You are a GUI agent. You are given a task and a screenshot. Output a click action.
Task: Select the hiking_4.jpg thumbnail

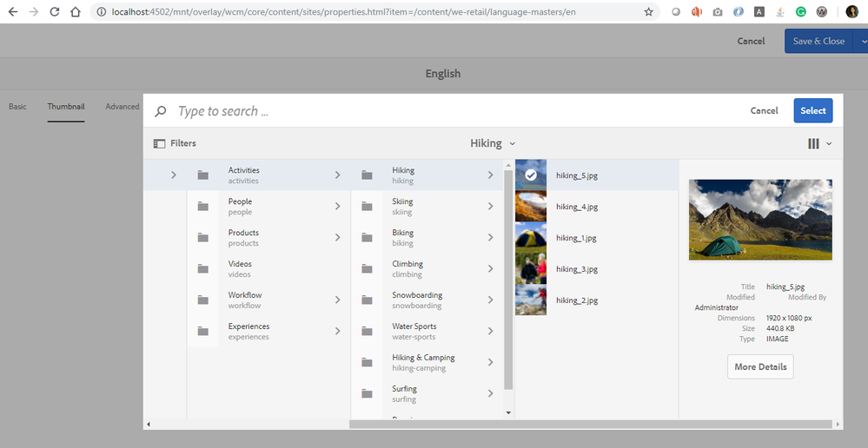530,207
